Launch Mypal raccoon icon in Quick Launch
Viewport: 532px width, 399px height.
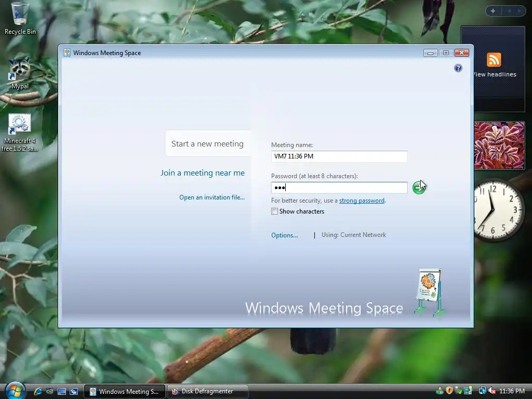coord(49,391)
